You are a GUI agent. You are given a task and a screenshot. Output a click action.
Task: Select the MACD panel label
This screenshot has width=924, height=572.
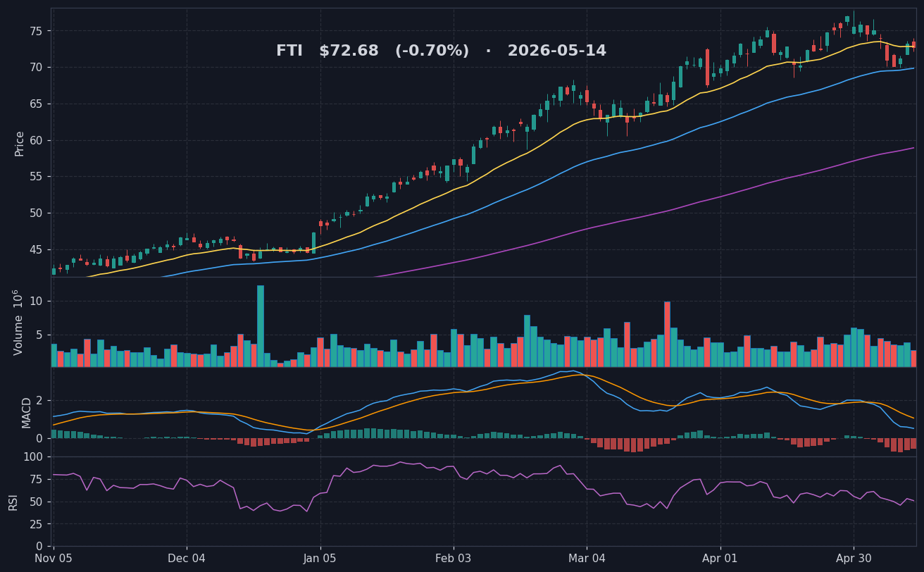point(27,412)
